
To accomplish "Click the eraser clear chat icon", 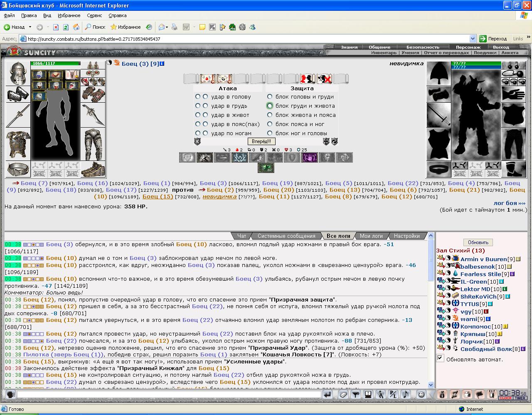I will [344, 394].
